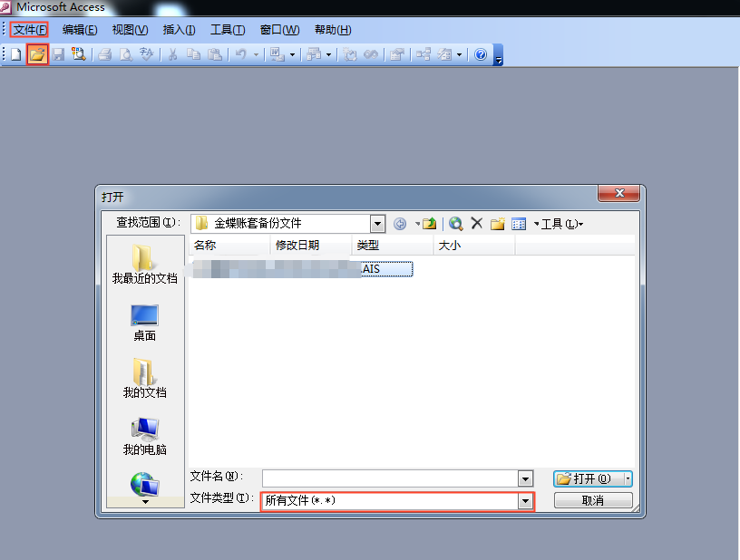Open the 文件 menu
The height and width of the screenshot is (560, 740).
pyautogui.click(x=30, y=30)
